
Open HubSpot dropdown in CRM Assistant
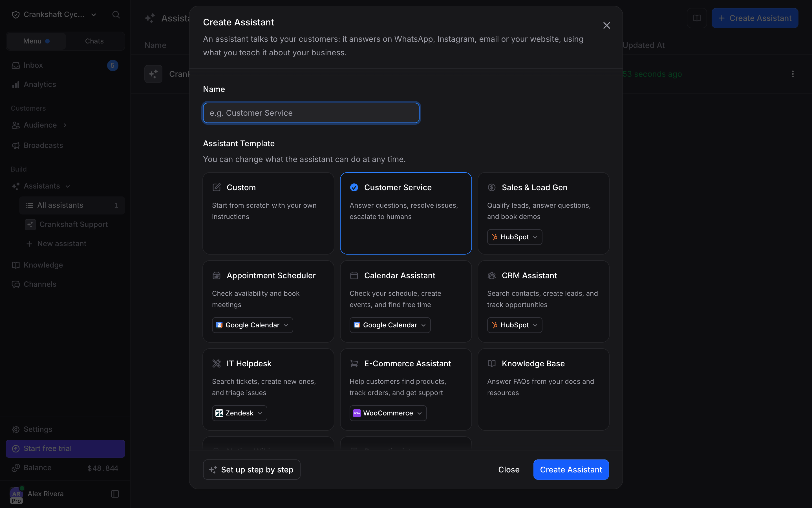pos(514,325)
